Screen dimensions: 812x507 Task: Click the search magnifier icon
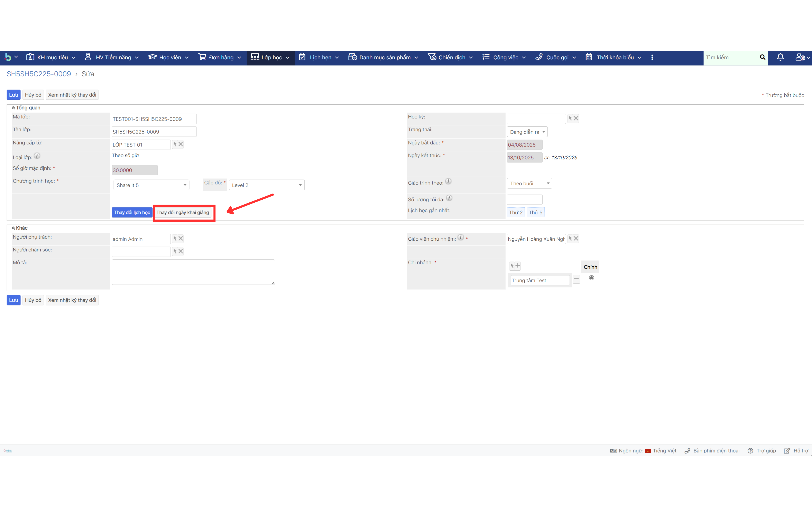click(762, 57)
